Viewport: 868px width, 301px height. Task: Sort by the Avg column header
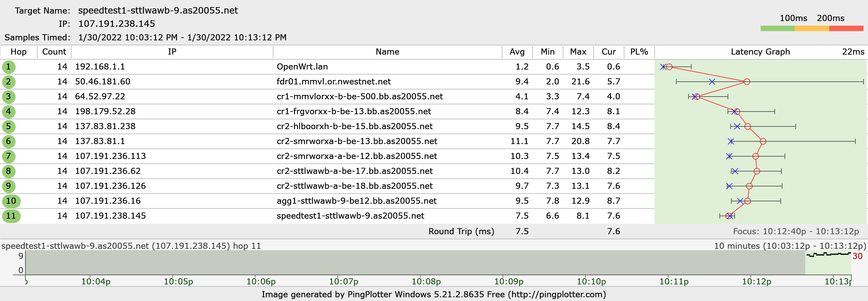(x=517, y=52)
